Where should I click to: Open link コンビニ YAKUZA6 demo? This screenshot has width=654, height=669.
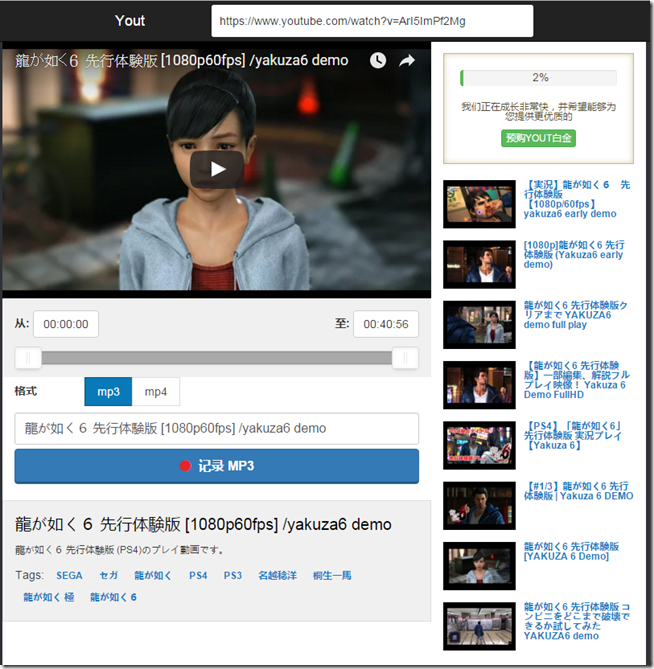pyautogui.click(x=577, y=621)
